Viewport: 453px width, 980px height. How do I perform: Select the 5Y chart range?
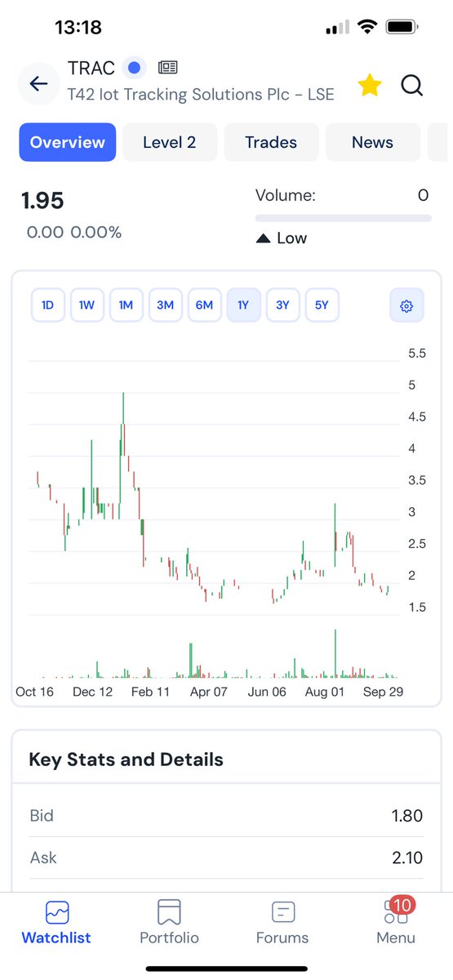coord(322,305)
